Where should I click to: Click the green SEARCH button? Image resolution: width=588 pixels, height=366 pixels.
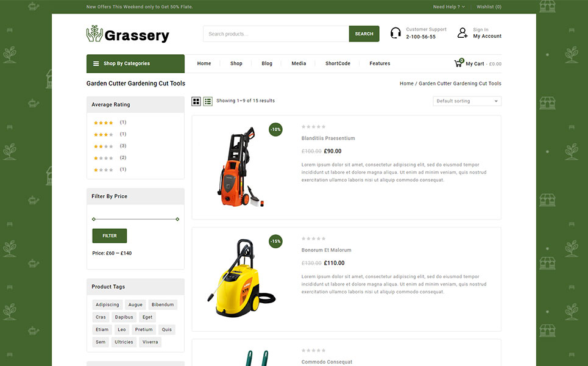(x=364, y=34)
